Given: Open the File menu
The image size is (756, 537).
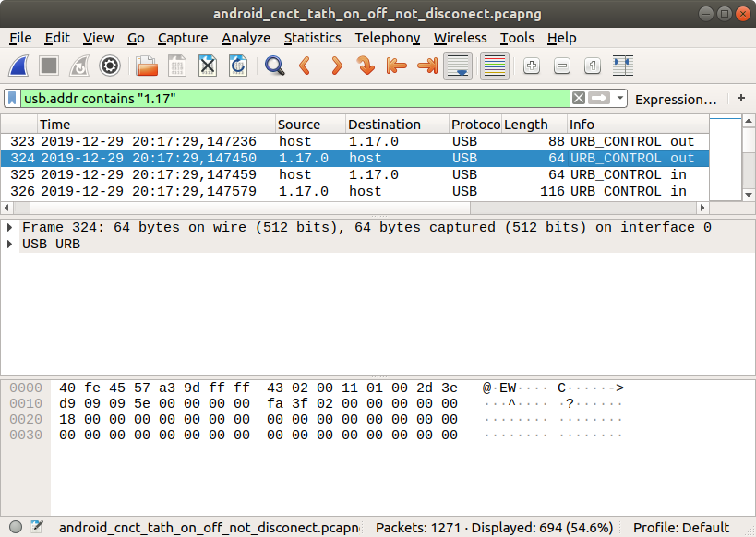Looking at the screenshot, I should click(20, 38).
